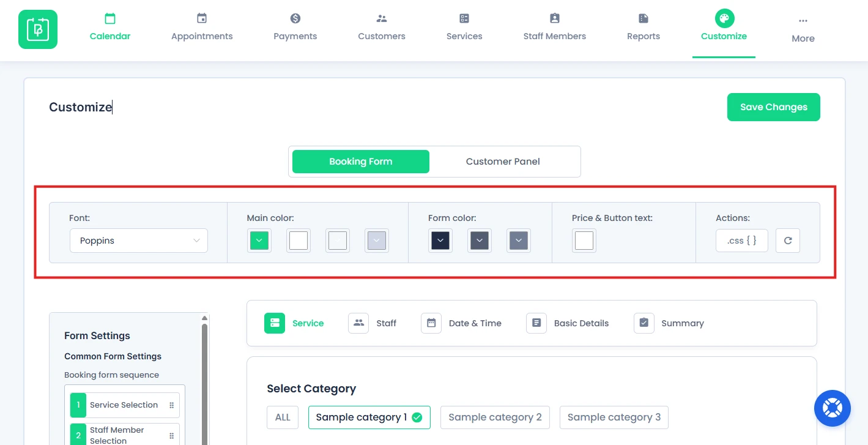The height and width of the screenshot is (445, 868).
Task: Click the Summary step label
Action: (683, 323)
